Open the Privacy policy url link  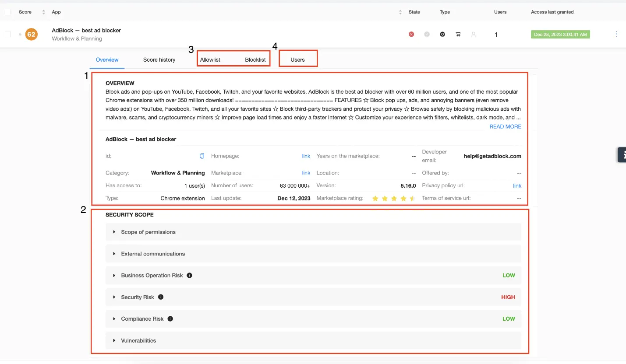pos(517,185)
